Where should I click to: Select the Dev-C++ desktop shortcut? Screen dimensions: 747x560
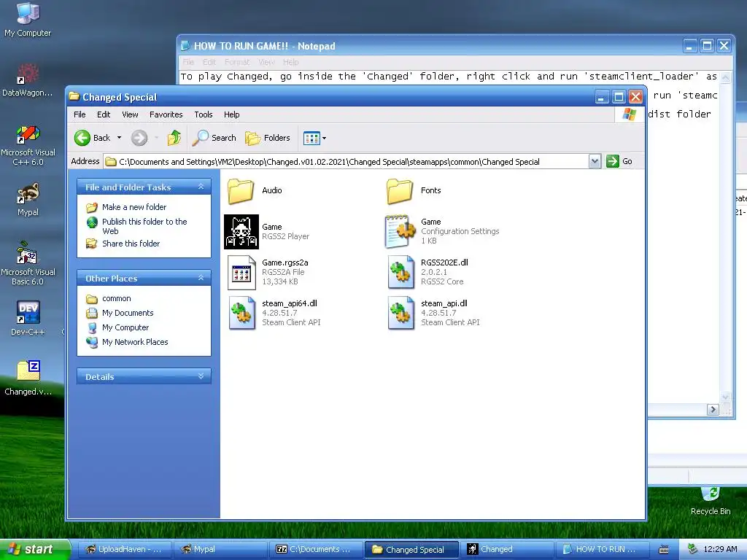(28, 319)
